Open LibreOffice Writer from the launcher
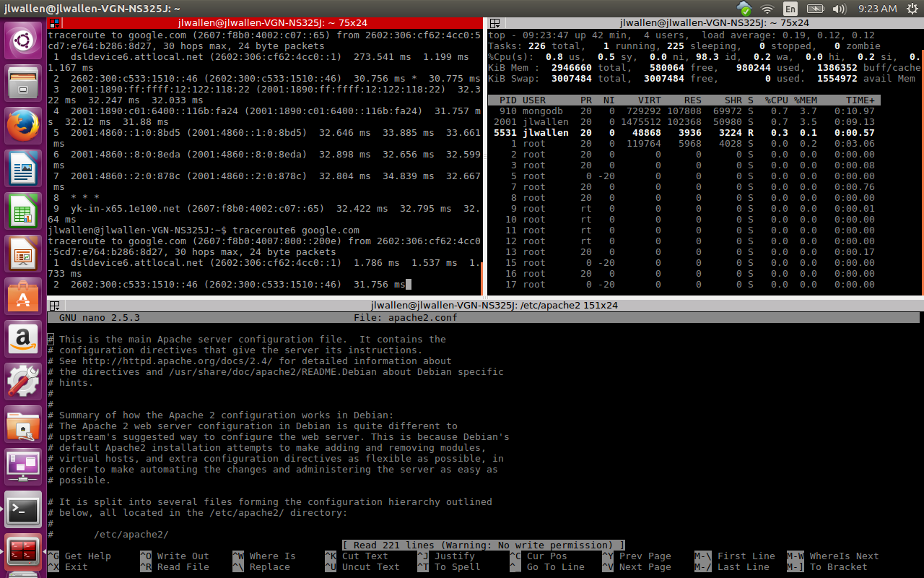The height and width of the screenshot is (578, 924). pyautogui.click(x=24, y=168)
